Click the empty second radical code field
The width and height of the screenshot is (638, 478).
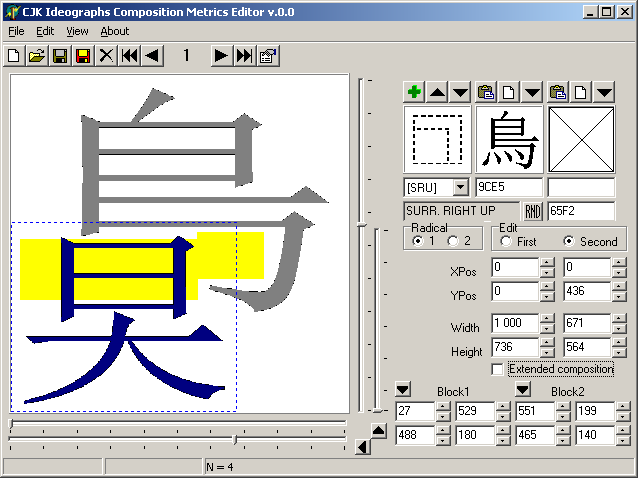pos(581,187)
